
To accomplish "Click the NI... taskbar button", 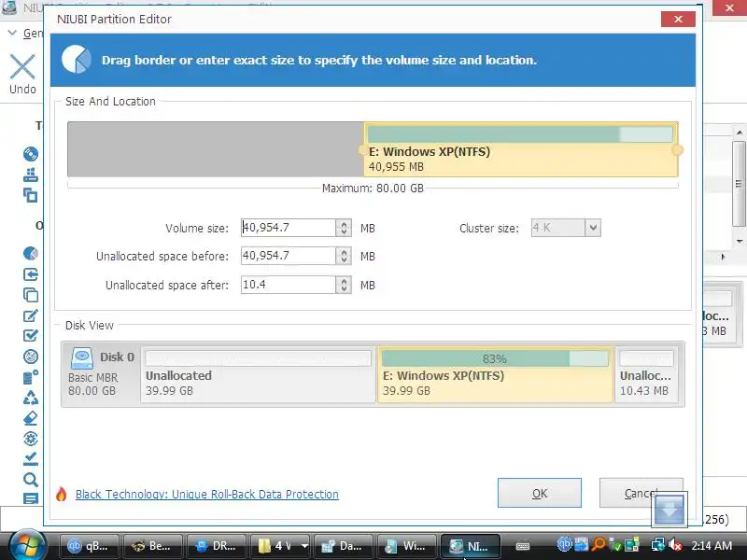I will [x=471, y=546].
